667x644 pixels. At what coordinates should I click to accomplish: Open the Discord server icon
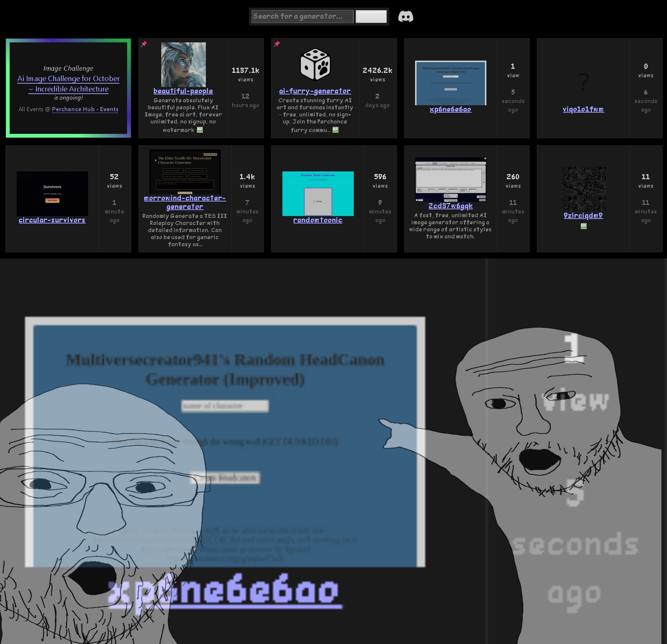click(x=405, y=17)
